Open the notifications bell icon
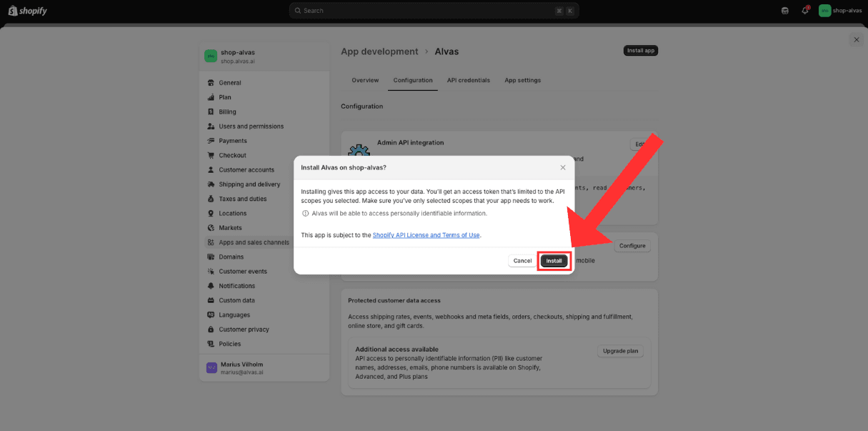Viewport: 868px width, 431px height. point(805,11)
